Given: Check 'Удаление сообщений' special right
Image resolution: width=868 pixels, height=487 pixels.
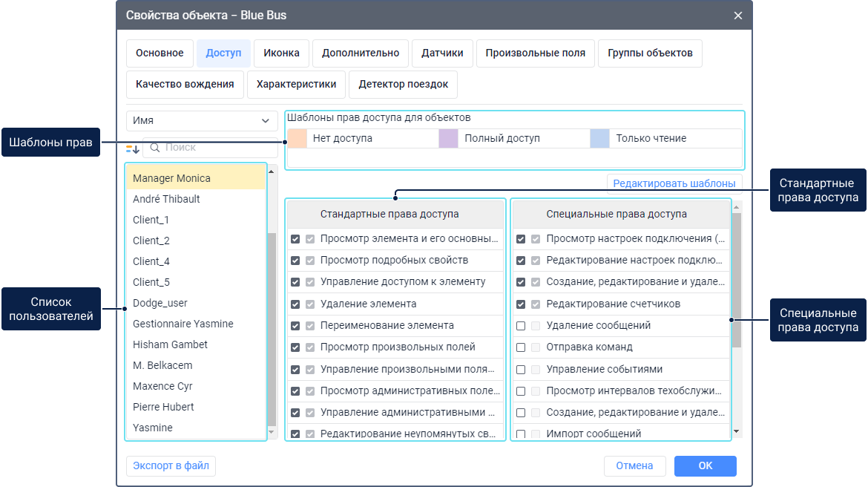Looking at the screenshot, I should coord(521,326).
